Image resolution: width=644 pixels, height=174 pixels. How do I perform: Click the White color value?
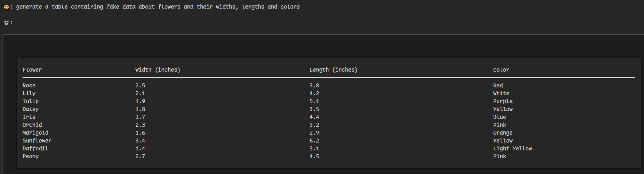pos(501,93)
